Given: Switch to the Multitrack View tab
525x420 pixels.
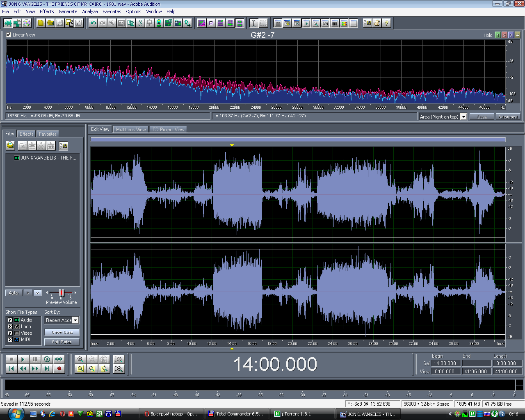Looking at the screenshot, I should pos(131,130).
